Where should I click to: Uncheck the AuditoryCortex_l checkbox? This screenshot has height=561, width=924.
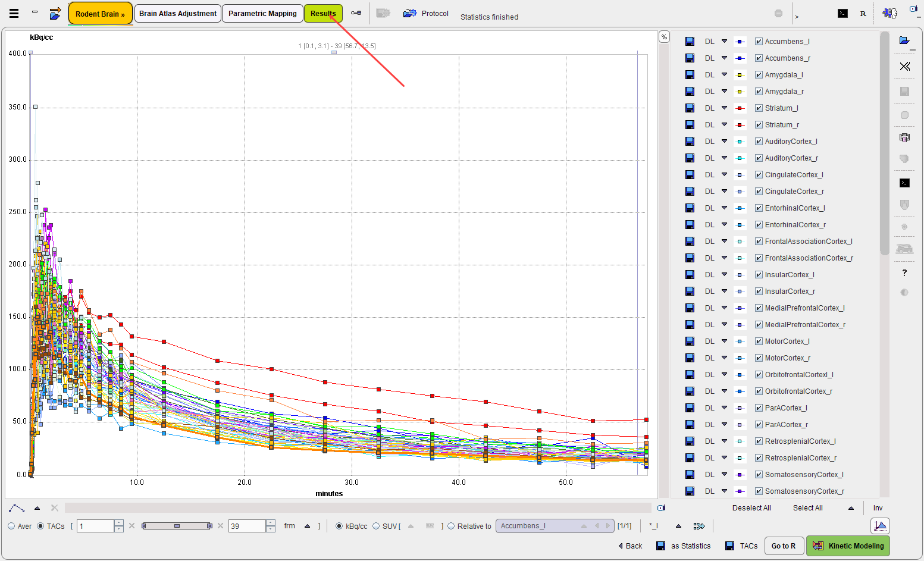point(759,141)
